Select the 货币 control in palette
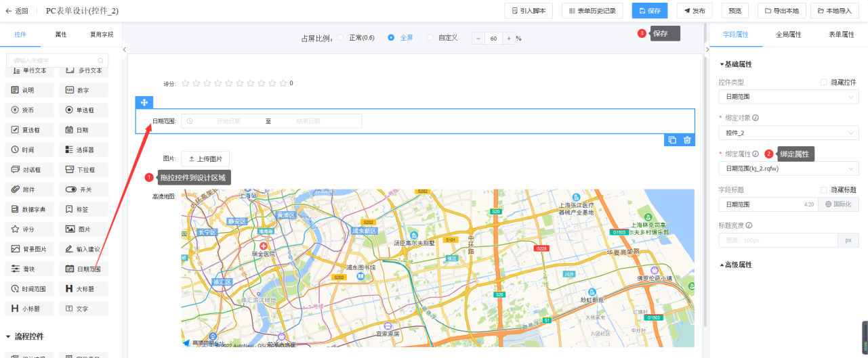Image resolution: width=868 pixels, height=358 pixels. coord(29,110)
